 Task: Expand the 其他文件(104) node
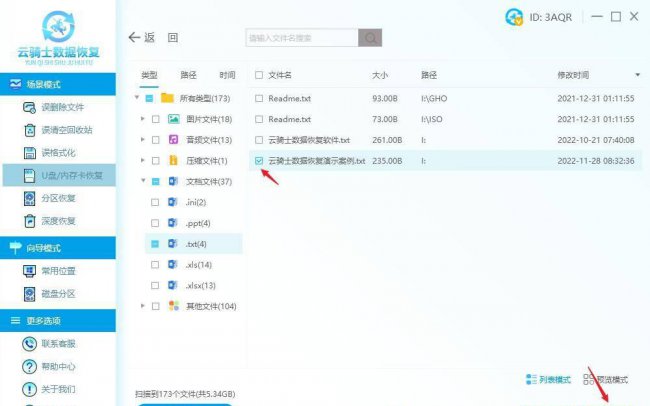(x=142, y=306)
